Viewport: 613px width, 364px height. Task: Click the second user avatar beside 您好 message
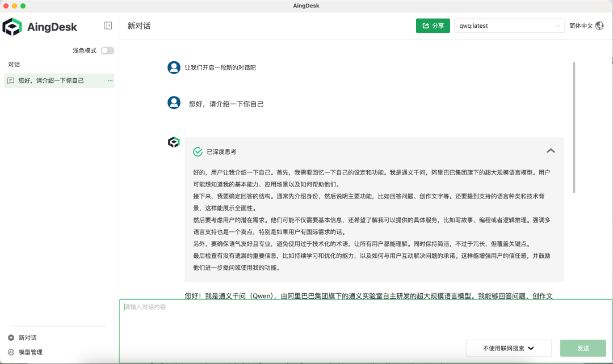coord(174,103)
